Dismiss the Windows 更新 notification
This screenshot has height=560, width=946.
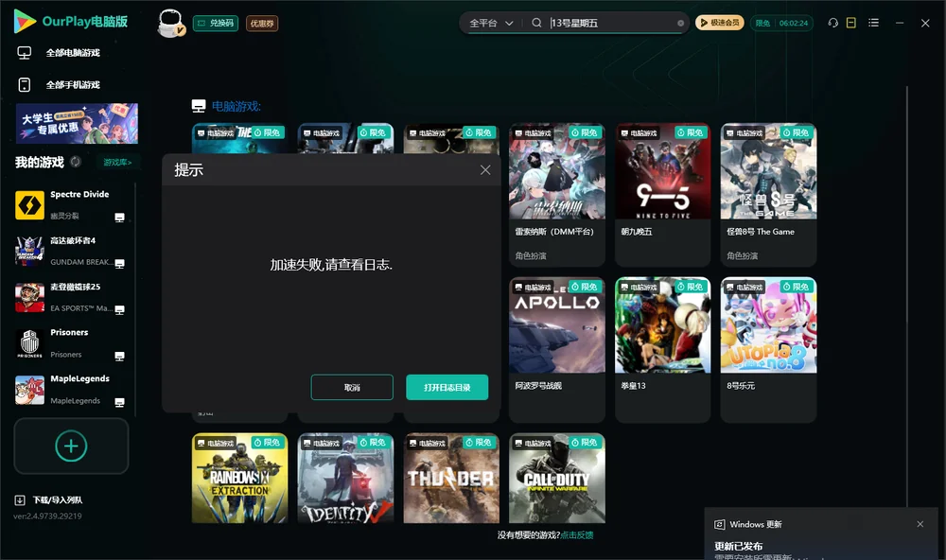[920, 524]
